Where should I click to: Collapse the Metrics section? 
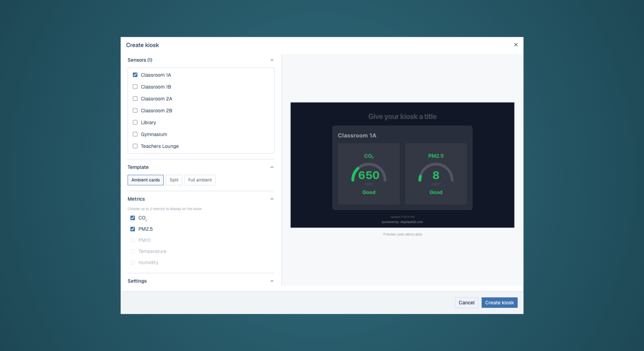[x=272, y=199]
